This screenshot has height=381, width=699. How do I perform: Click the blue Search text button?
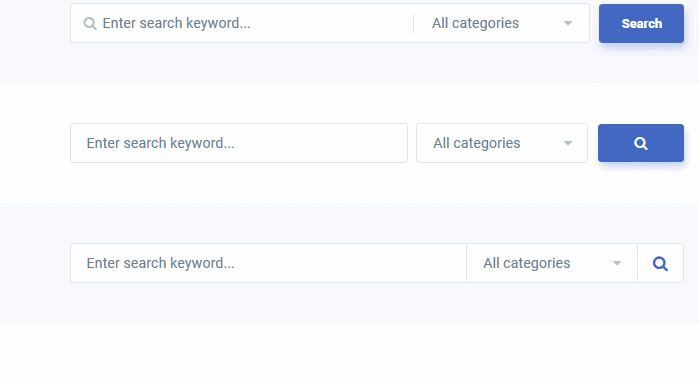(x=641, y=24)
